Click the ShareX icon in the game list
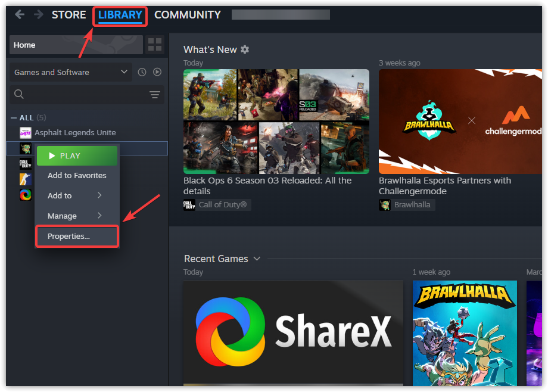The image size is (548, 392). 25,195
